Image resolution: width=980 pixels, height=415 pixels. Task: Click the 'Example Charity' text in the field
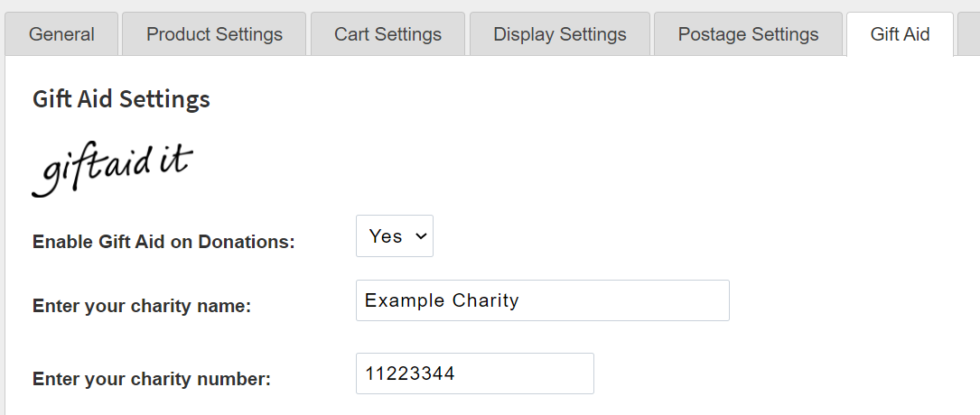coord(442,300)
